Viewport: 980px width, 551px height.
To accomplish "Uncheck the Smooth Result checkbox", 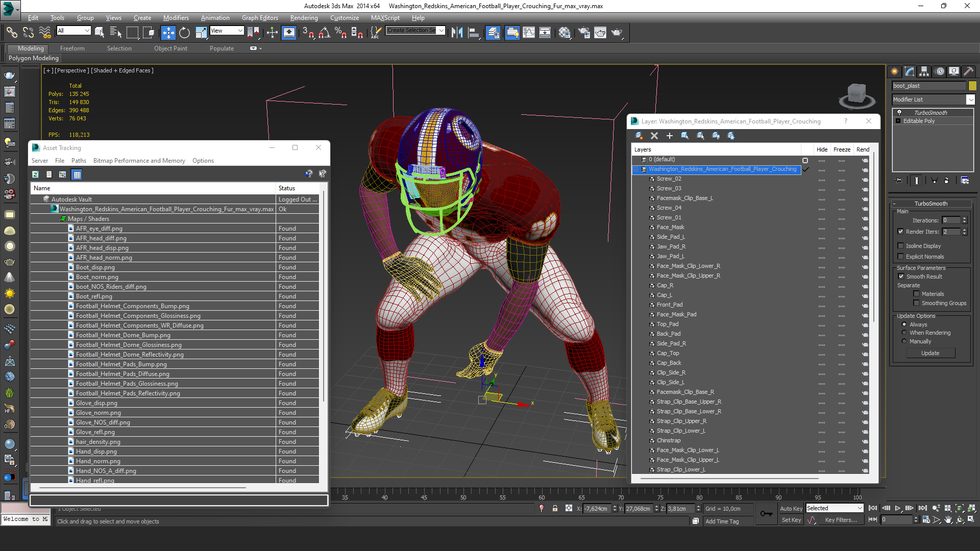I will [901, 277].
